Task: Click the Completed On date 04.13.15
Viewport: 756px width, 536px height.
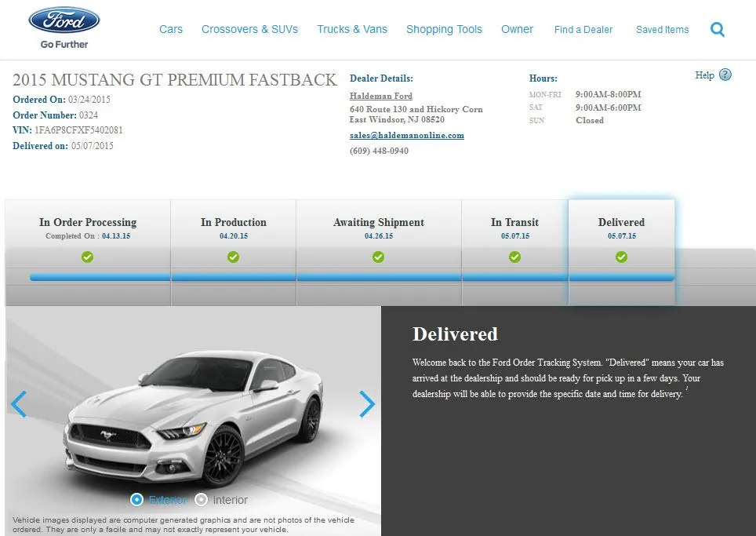Action: click(x=116, y=236)
